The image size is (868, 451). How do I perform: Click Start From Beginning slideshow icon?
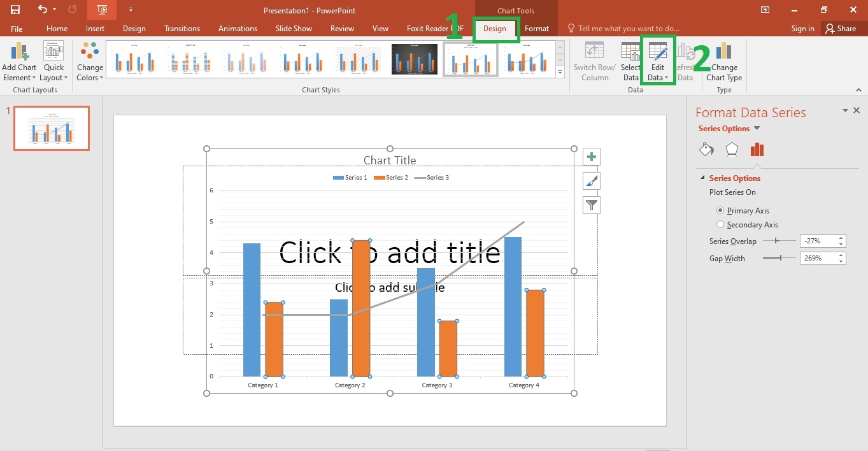coord(102,10)
